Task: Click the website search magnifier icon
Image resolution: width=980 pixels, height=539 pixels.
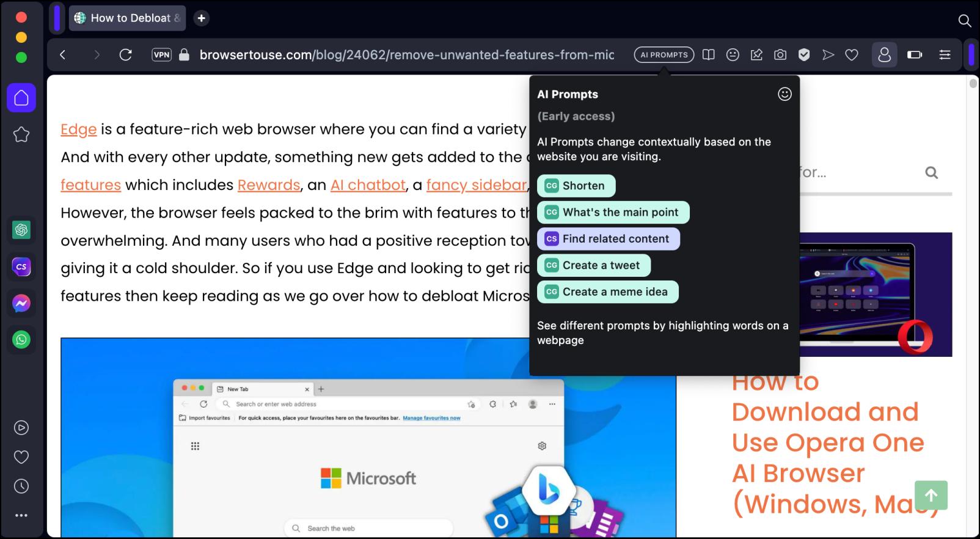Action: pyautogui.click(x=932, y=173)
